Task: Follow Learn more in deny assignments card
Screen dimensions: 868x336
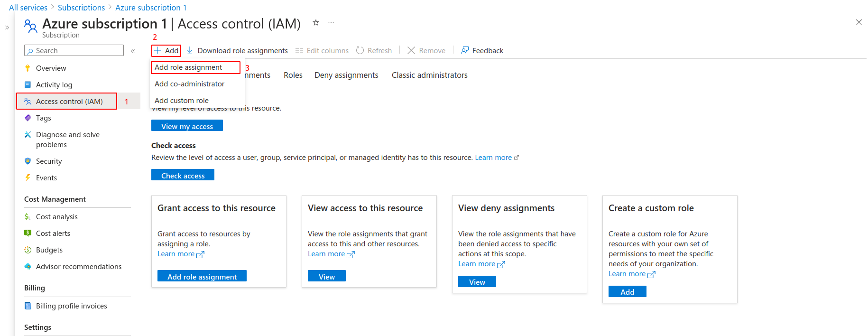Action: click(x=481, y=264)
